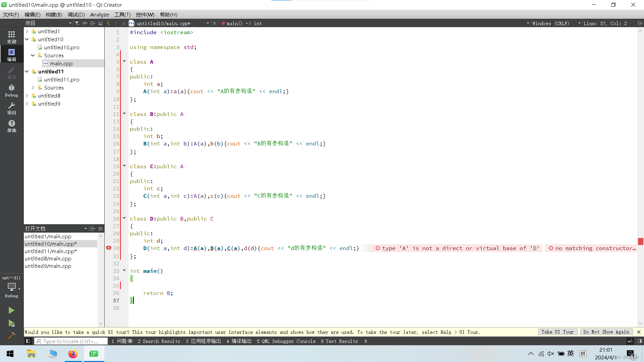Open 应用程序输出 output pane

point(203,341)
